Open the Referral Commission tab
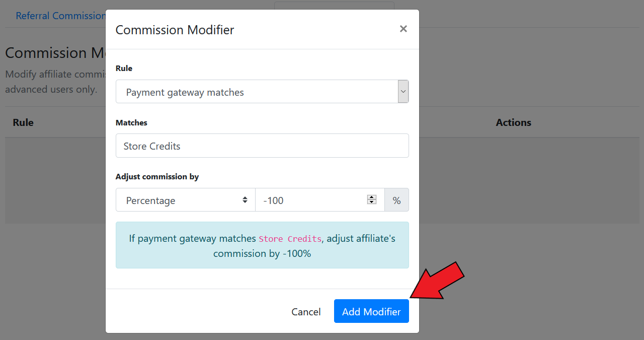The image size is (644, 340). pyautogui.click(x=60, y=16)
